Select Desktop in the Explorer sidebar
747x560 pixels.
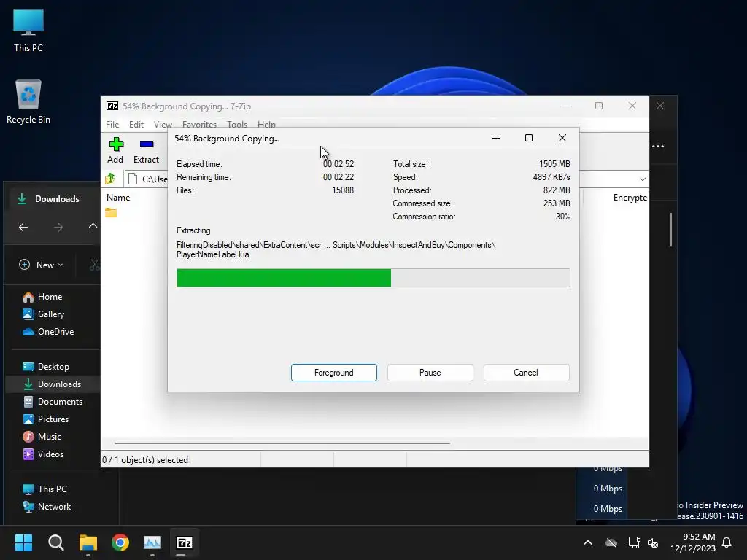53,367
